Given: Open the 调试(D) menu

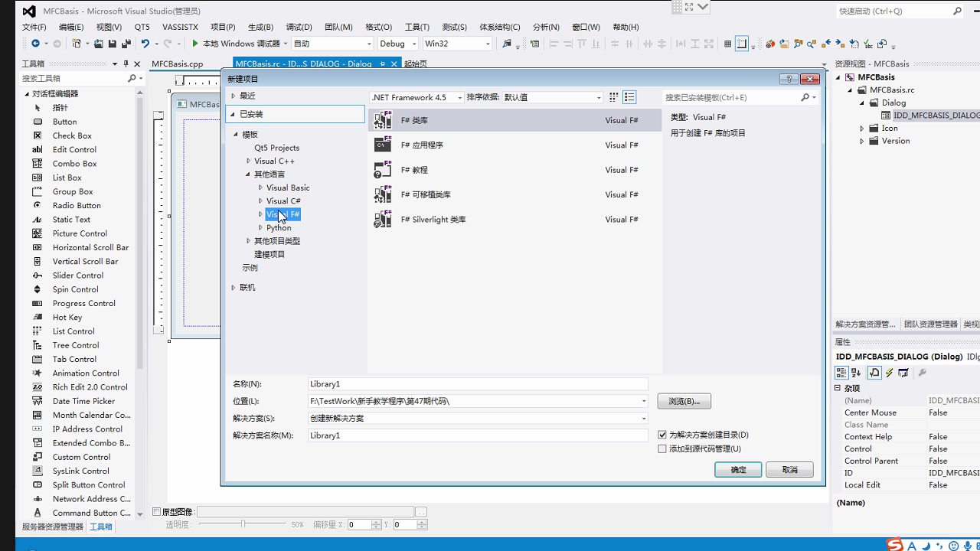Looking at the screenshot, I should pos(299,27).
